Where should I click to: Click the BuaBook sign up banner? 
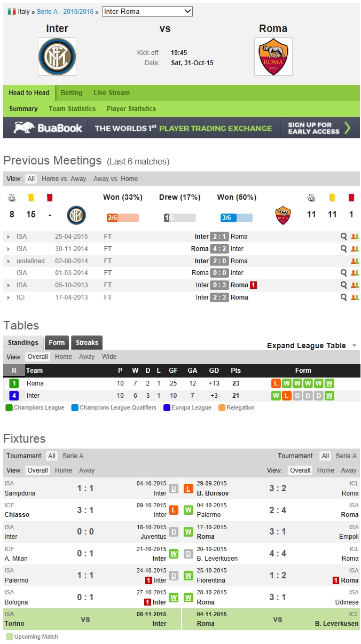point(181,128)
